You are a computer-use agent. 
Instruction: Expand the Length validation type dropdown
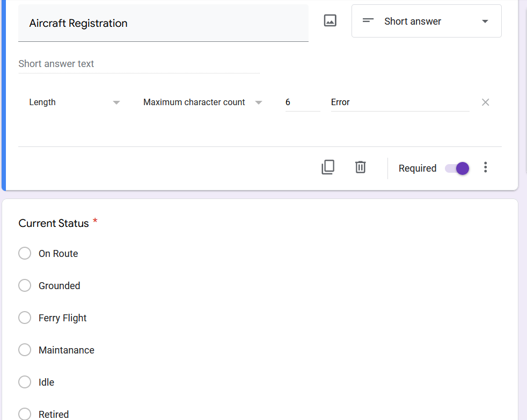click(74, 102)
